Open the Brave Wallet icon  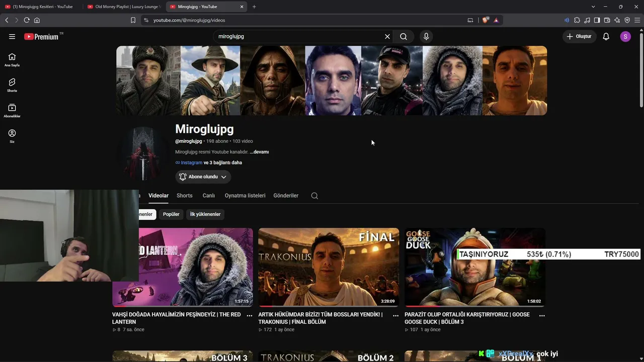(x=607, y=20)
